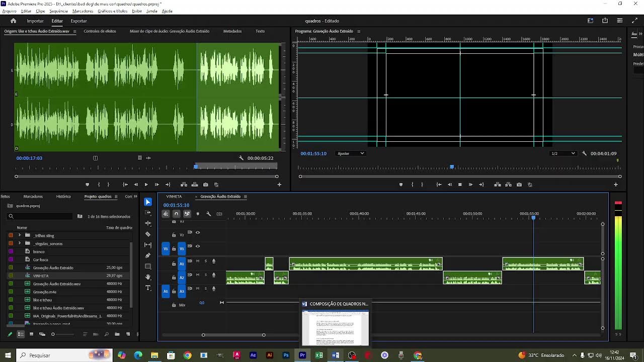Open the Exportar workspace
The image size is (644, 362).
coord(78,21)
